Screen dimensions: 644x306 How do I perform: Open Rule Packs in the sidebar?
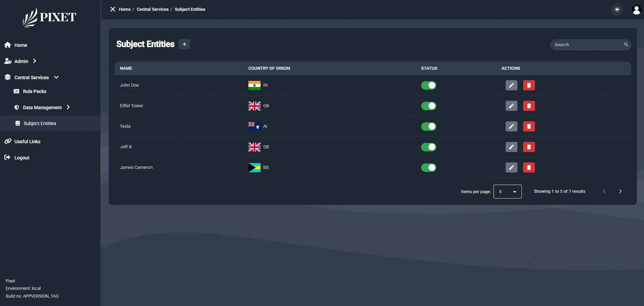[34, 91]
